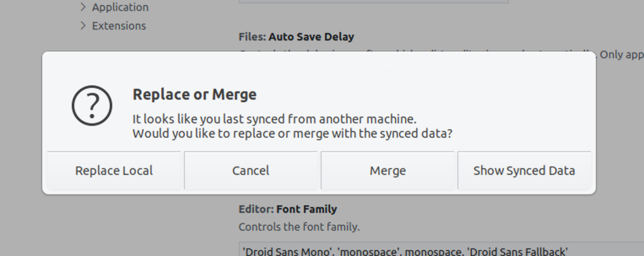Viewport: 644px width, 256px height.
Task: Open Show Synced Data
Action: coord(524,171)
